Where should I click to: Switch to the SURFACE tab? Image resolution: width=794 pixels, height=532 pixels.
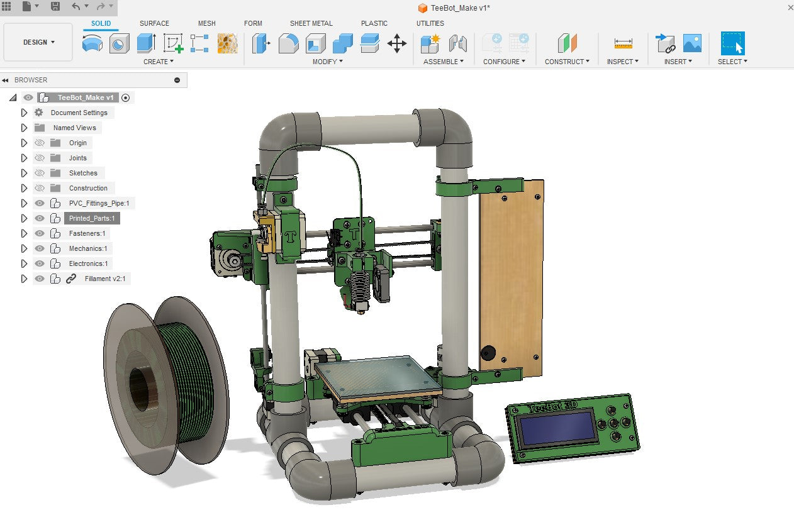(x=154, y=23)
